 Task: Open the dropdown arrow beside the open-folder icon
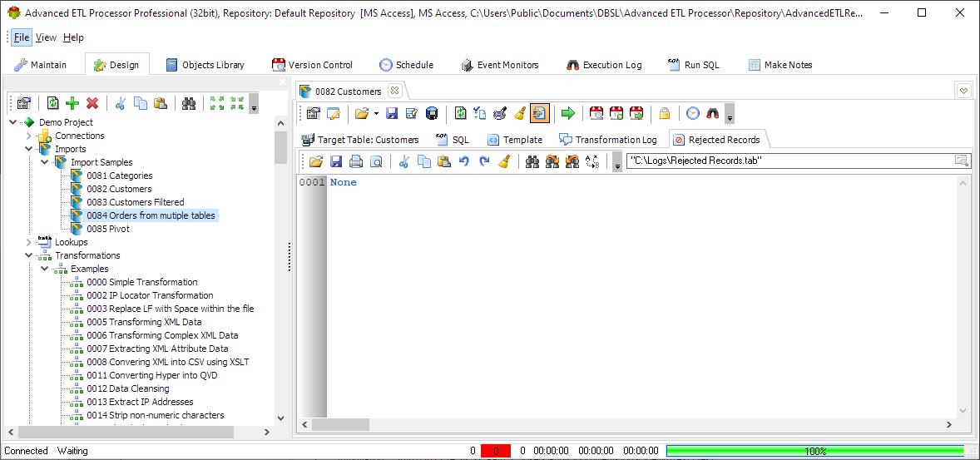(376, 113)
